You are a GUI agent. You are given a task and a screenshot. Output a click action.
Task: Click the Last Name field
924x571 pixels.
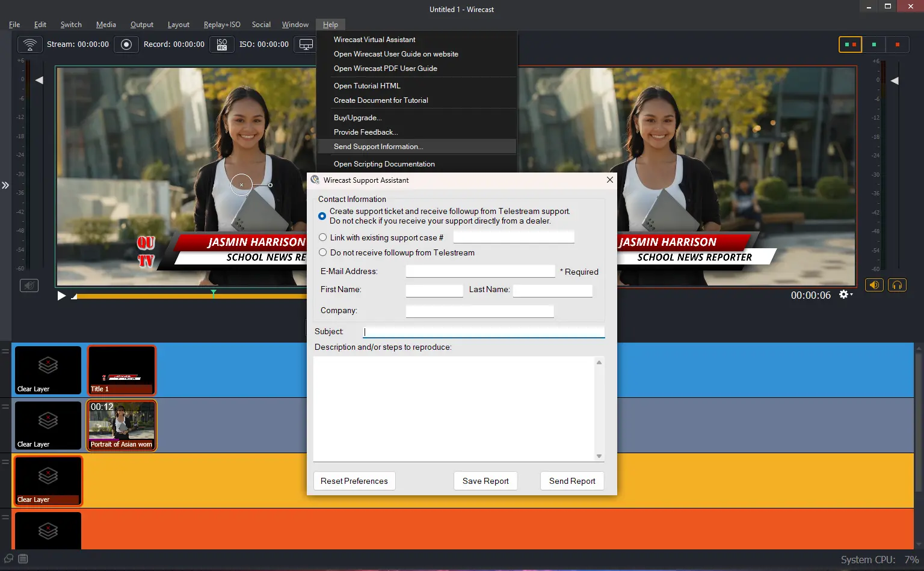point(552,291)
